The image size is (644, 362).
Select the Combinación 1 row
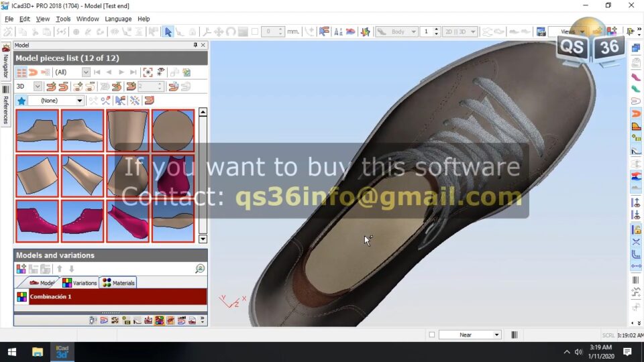pyautogui.click(x=111, y=296)
